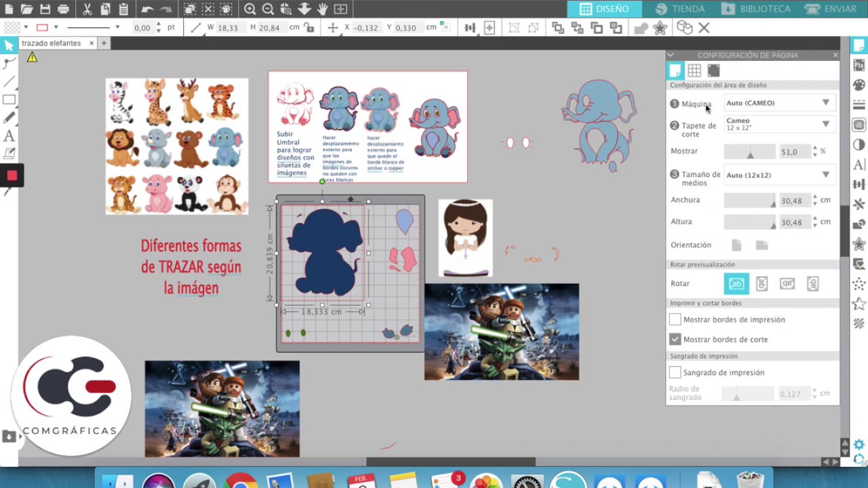Print using the printer icon
Screen dimensions: 868x488
coord(63,9)
